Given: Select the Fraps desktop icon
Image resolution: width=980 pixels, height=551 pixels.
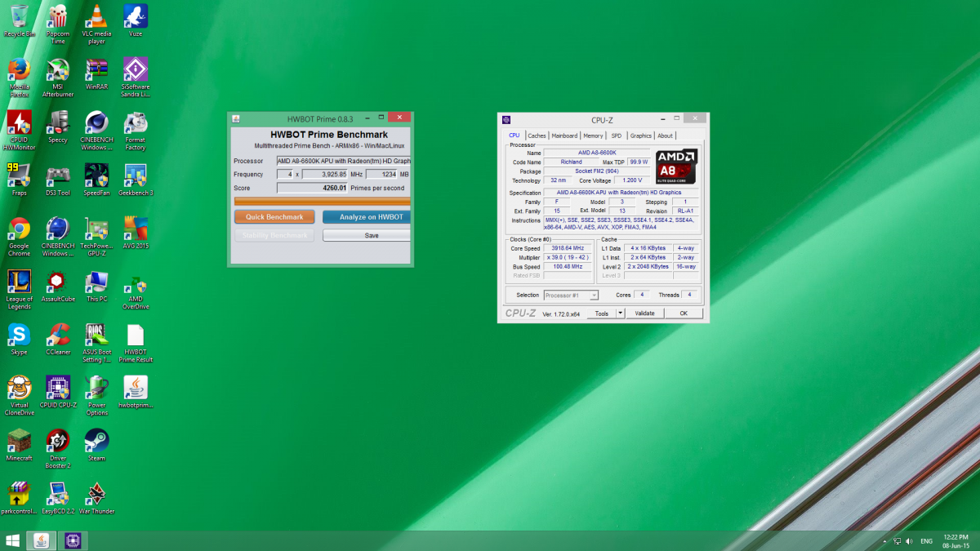Looking at the screenshot, I should 20,180.
